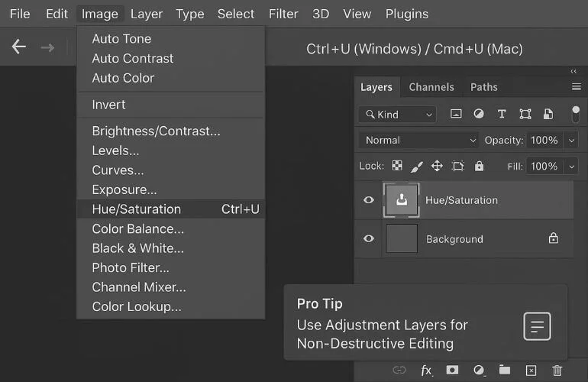Viewport: 588px width, 382px height.
Task: Filter layers by type (T) icon
Action: [502, 114]
